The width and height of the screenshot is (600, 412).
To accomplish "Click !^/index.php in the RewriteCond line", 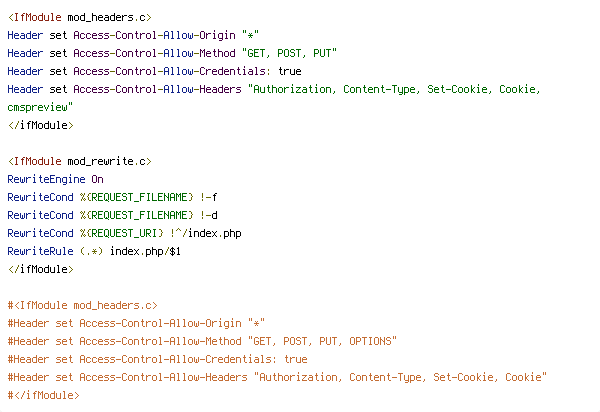I will pyautogui.click(x=206, y=233).
